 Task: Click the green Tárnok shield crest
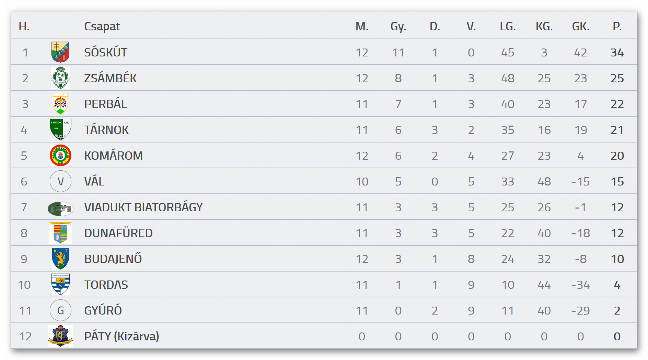pos(60,129)
